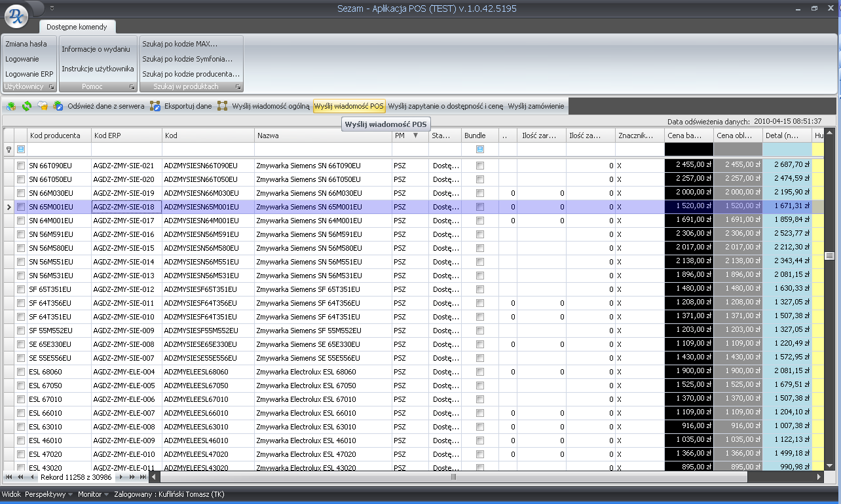Click Wyślij zapytanie o dostępność i cenę

coord(446,106)
